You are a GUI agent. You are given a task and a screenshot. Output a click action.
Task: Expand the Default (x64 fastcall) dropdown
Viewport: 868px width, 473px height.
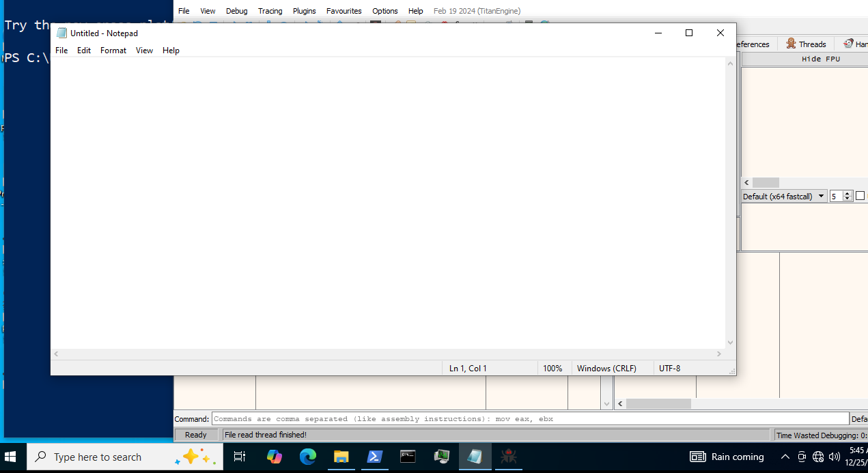click(784, 196)
